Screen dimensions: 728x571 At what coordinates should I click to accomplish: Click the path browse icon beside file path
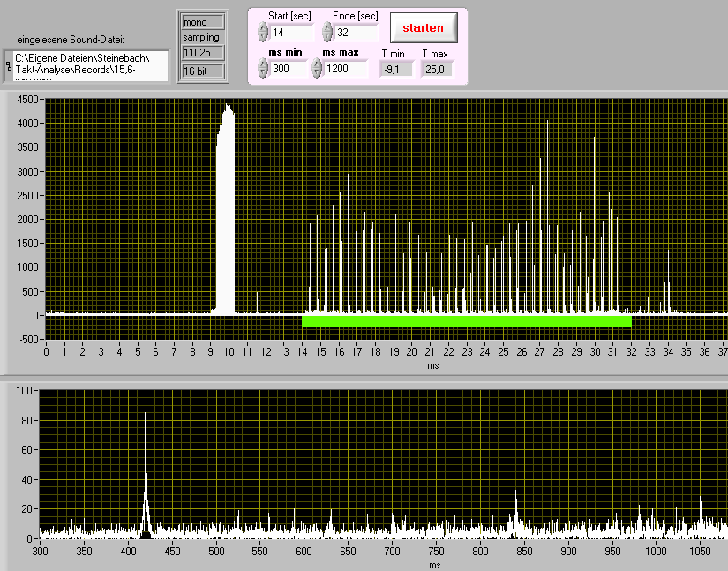8,65
